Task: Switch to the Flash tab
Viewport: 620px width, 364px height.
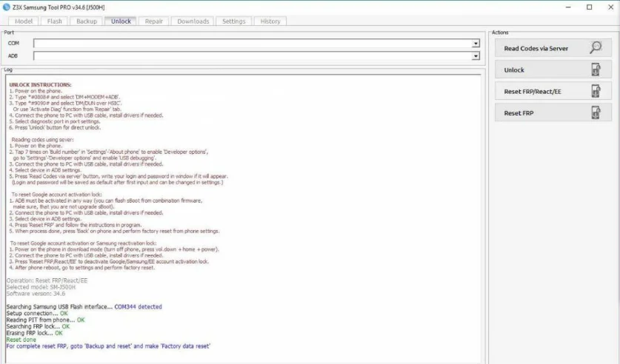Action: (x=55, y=21)
